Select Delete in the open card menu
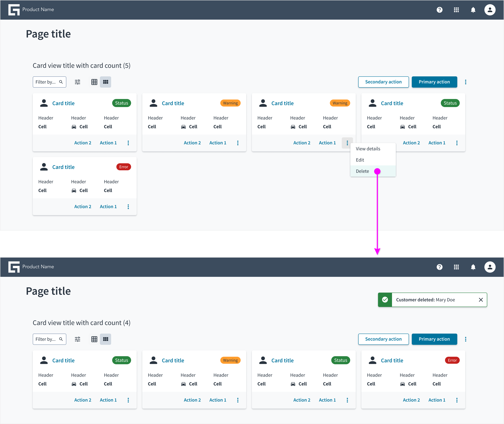This screenshot has width=504, height=424. pyautogui.click(x=373, y=171)
